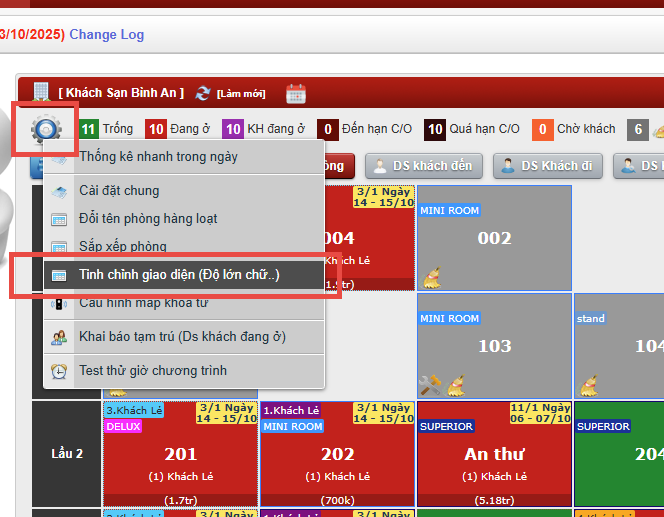664x517 pixels.
Task: Open the calendar icon in header
Action: (x=296, y=93)
